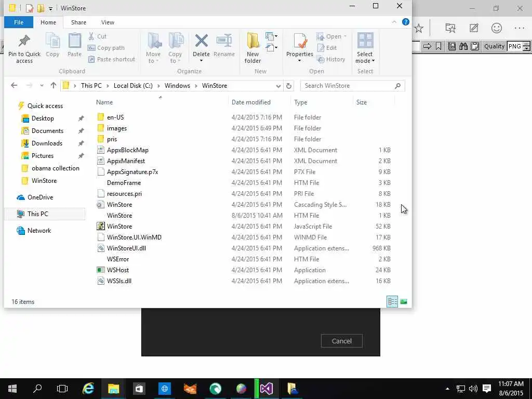This screenshot has width=532, height=399.
Task: Click Paste shortcut command
Action: (112, 59)
